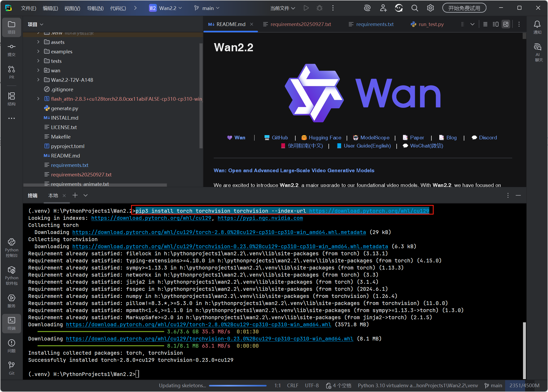Image resolution: width=548 pixels, height=392 pixels.
Task: Open the main branch dropdown
Action: [x=207, y=8]
